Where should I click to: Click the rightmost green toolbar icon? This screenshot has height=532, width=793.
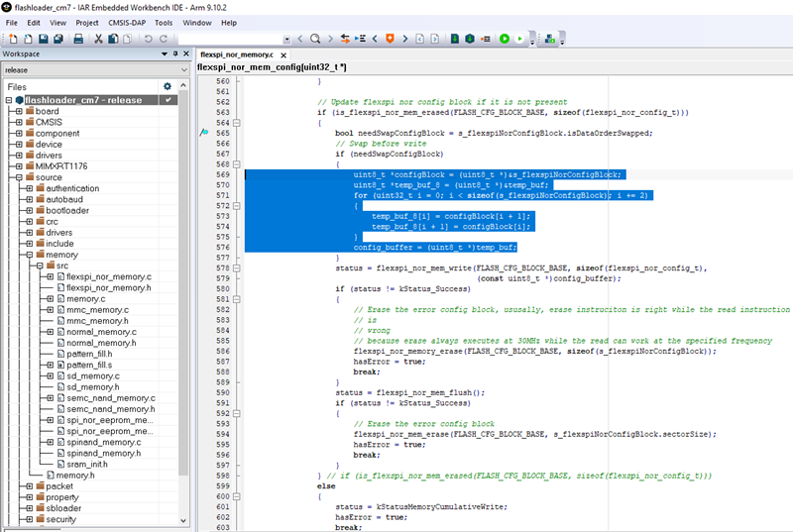click(x=550, y=39)
